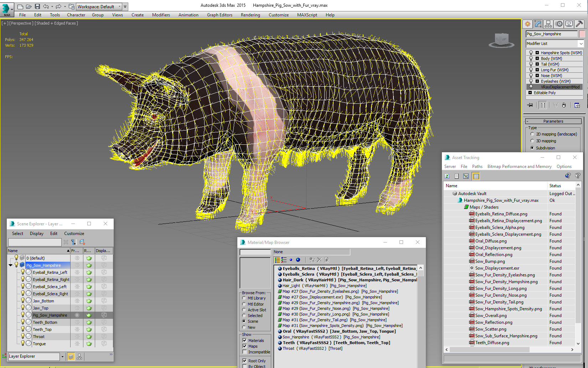Open the undo history dropdown arrow

pyautogui.click(x=52, y=6)
